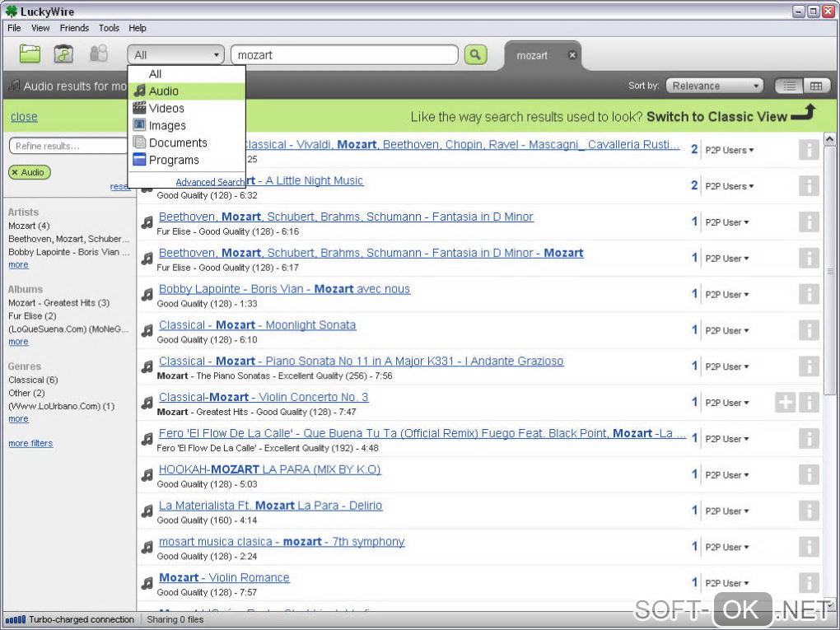Click Turbo-charged connection status bars icon

(15, 620)
